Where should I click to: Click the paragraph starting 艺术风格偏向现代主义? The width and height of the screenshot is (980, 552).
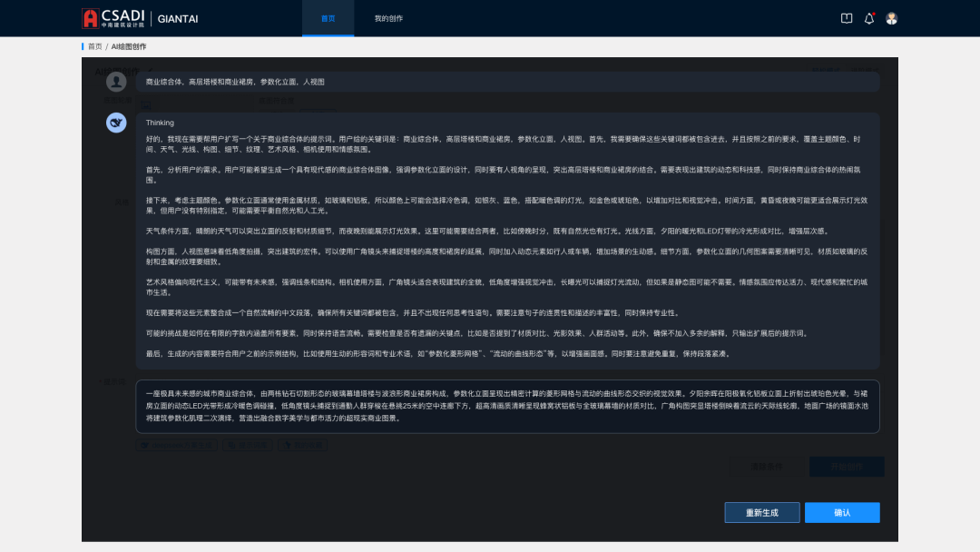tap(507, 287)
